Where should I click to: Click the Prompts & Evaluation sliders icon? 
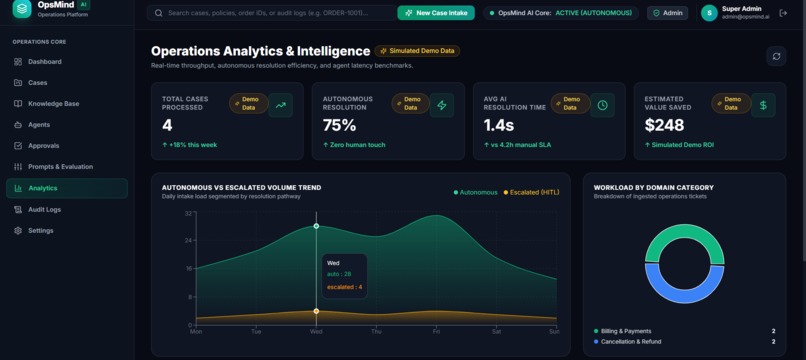[18, 167]
